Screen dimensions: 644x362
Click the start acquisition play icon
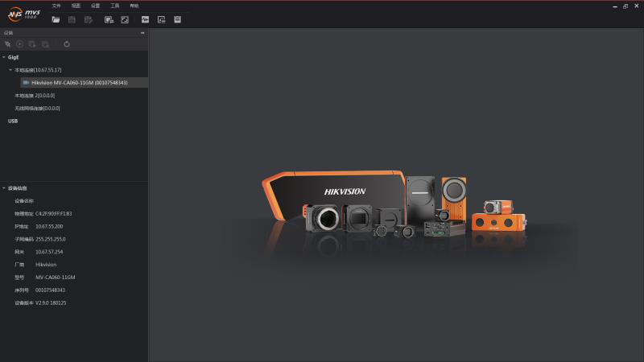20,44
